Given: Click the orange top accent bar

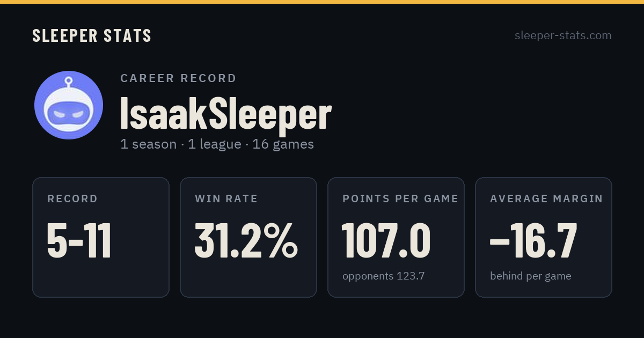Looking at the screenshot, I should (322, 2).
